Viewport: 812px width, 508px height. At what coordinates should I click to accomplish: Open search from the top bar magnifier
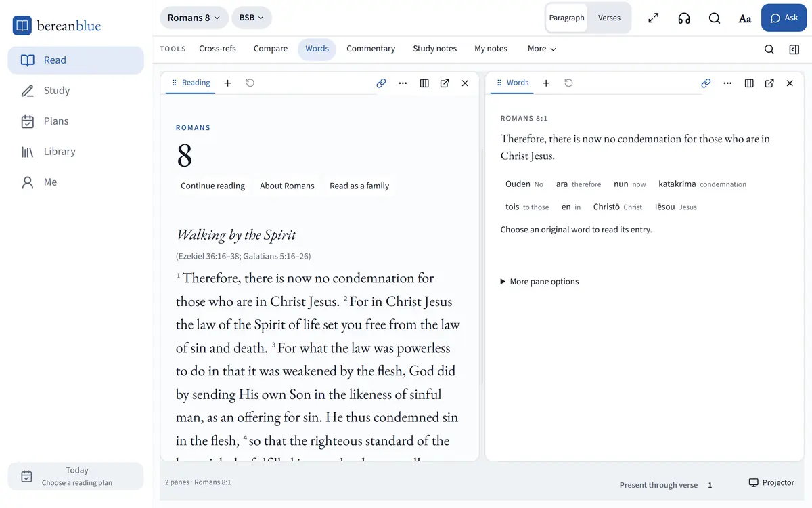point(715,18)
